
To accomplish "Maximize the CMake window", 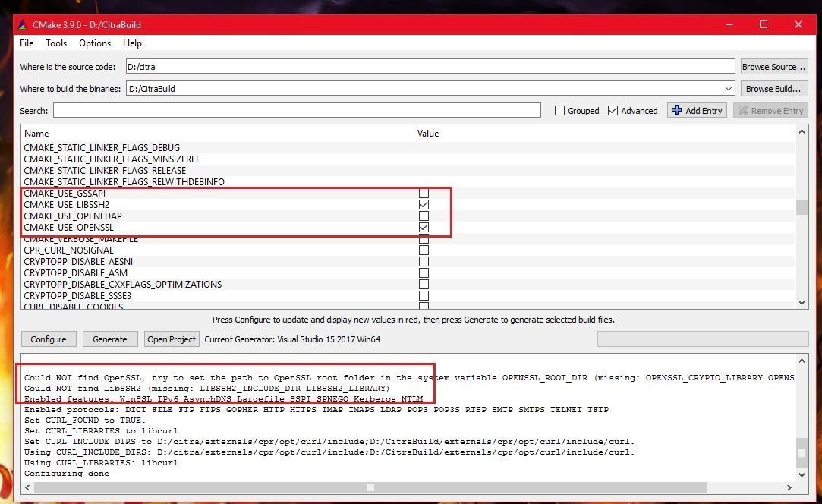I will [x=764, y=24].
